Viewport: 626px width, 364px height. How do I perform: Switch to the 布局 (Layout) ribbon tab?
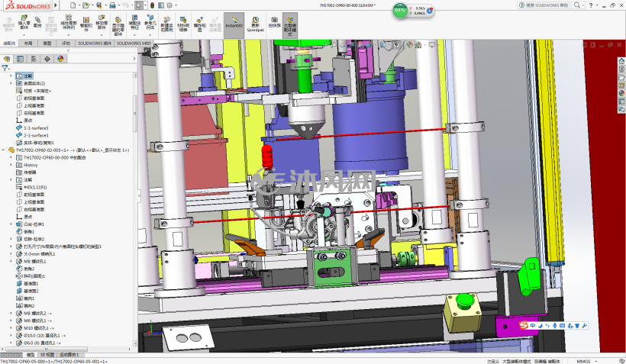[28, 43]
